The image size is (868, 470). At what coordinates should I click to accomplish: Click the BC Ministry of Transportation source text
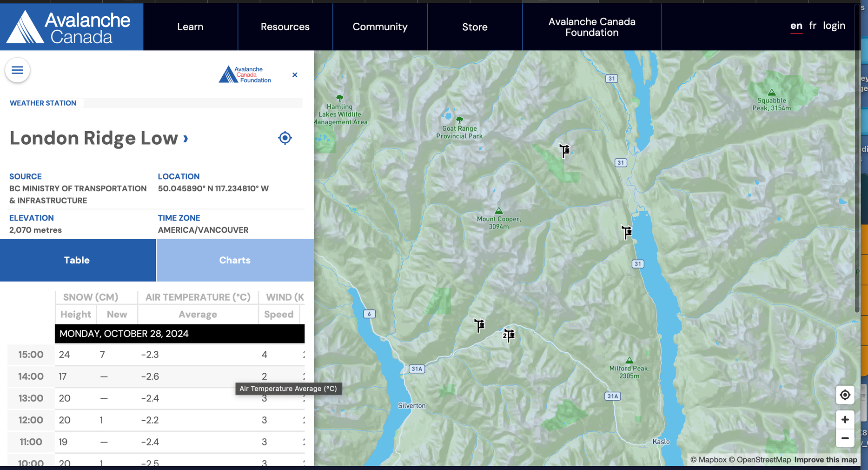tap(78, 195)
